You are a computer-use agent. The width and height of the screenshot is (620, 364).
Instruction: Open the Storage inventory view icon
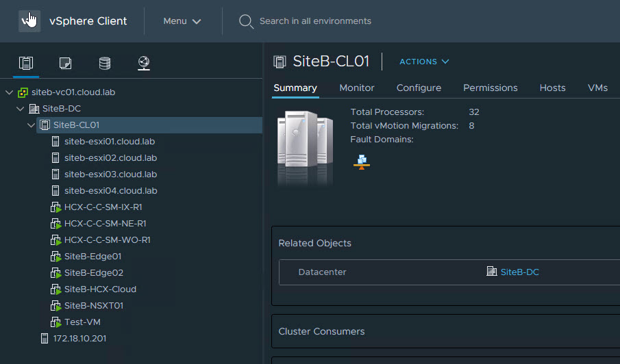pos(104,64)
